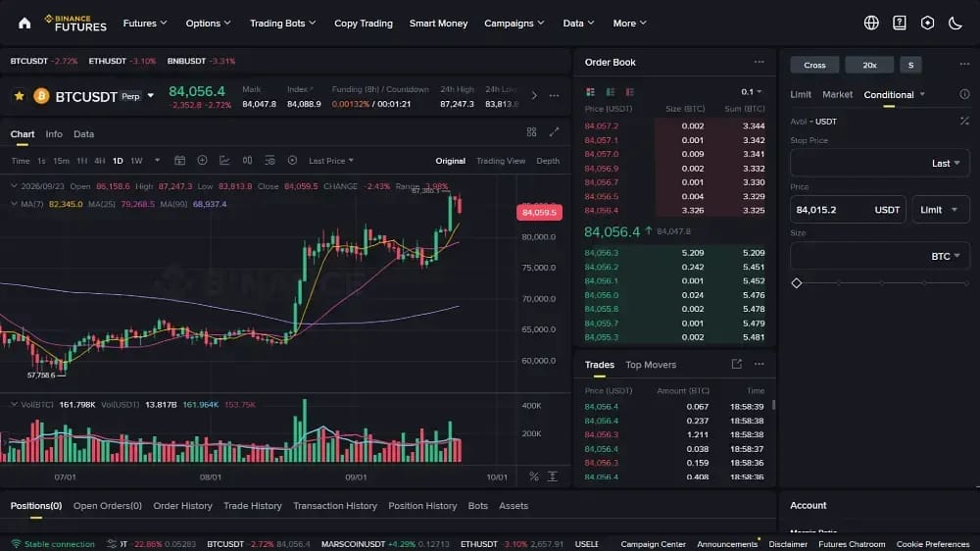The height and width of the screenshot is (551, 980).
Task: Select 4H chart interval
Action: pos(99,161)
